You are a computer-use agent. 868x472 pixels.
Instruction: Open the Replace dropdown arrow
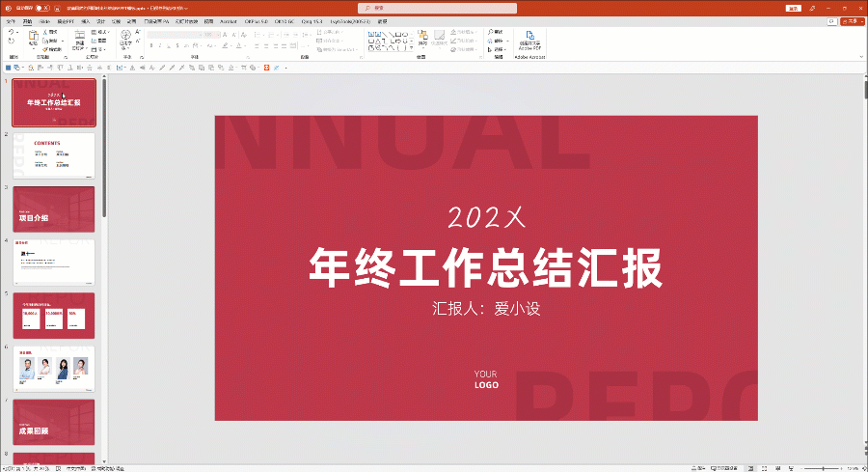coord(507,41)
